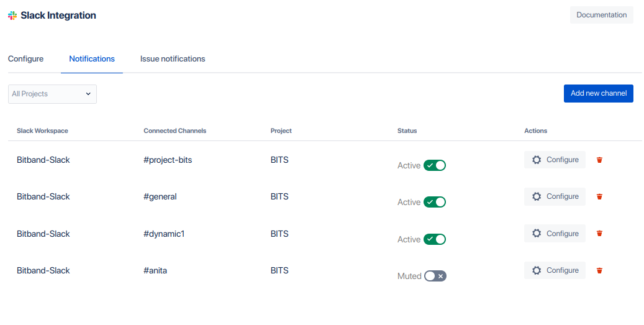
Task: Mute the #project-bits channel toggle
Action: tap(435, 165)
